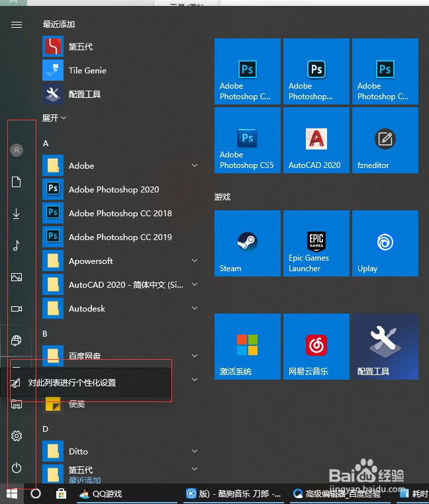This screenshot has height=504, width=429.
Task: Open 配置工具 in recently added list
Action: click(x=120, y=94)
